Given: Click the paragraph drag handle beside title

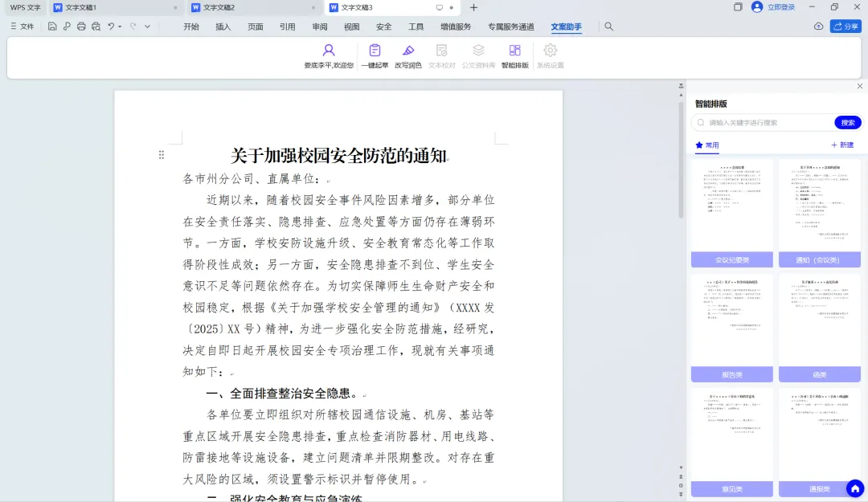Looking at the screenshot, I should (161, 155).
